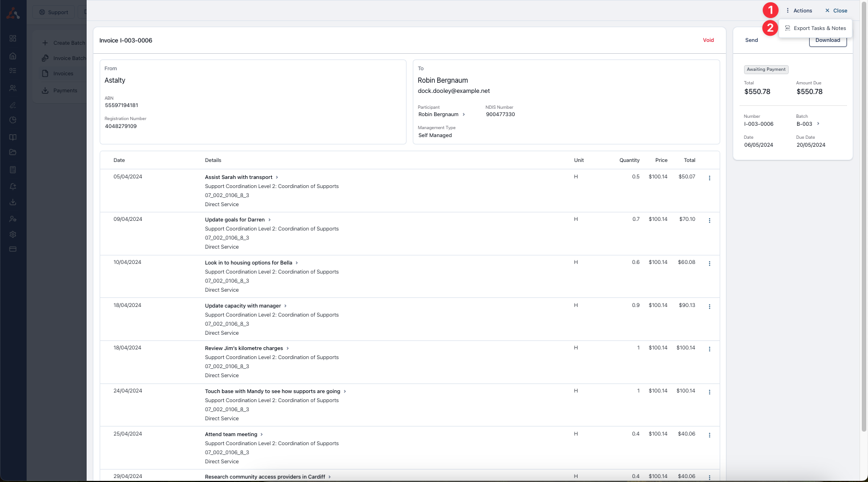Open the folder icon in the left sidebar
This screenshot has width=868, height=482.
13,152
